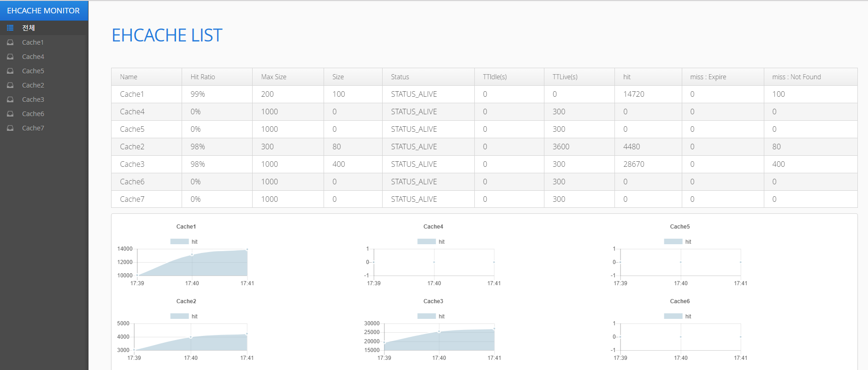Viewport: 868px width, 370px height.
Task: Click the Cache1 chart title
Action: pos(186,227)
